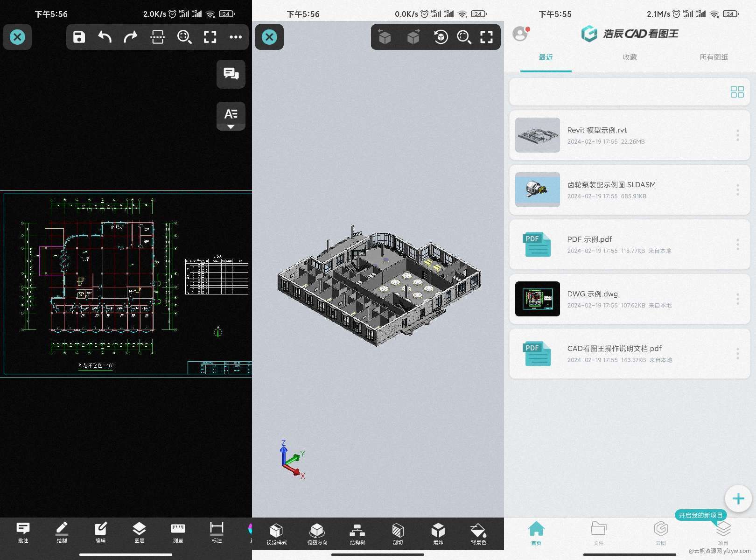Viewport: 756px width, 560px height.
Task: Open zoom window tool in 3D viewer toolbar
Action: [464, 37]
